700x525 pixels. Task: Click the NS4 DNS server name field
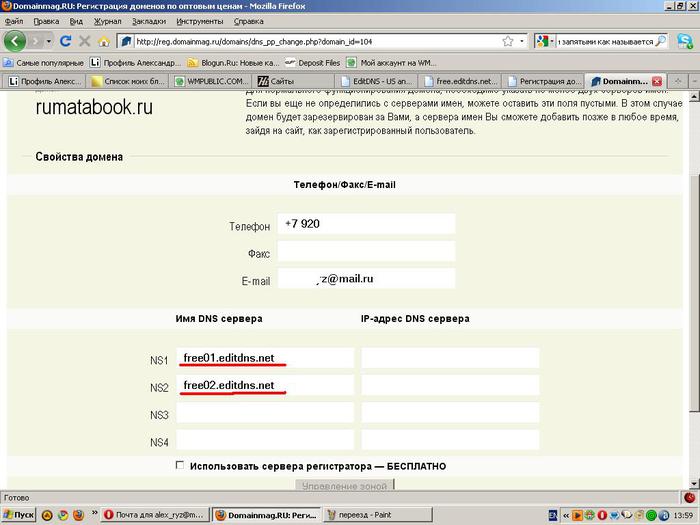tap(265, 440)
